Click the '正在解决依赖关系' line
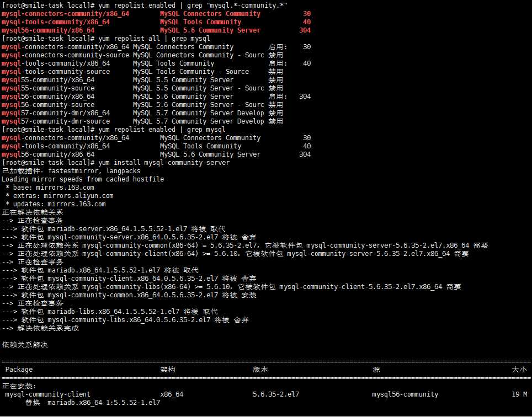 coord(33,212)
